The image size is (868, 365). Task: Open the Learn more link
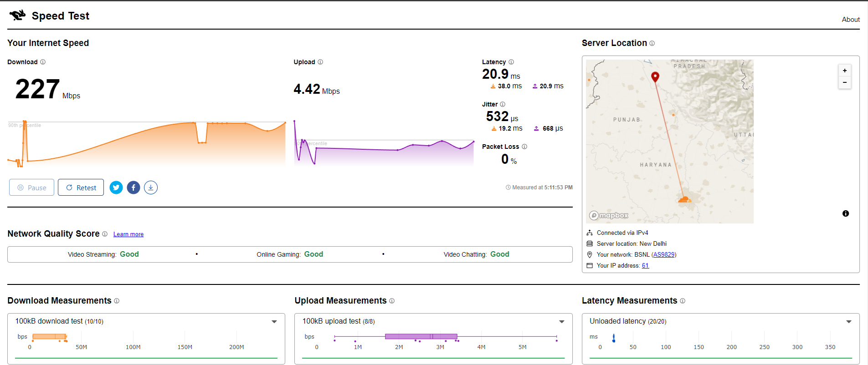pos(128,234)
